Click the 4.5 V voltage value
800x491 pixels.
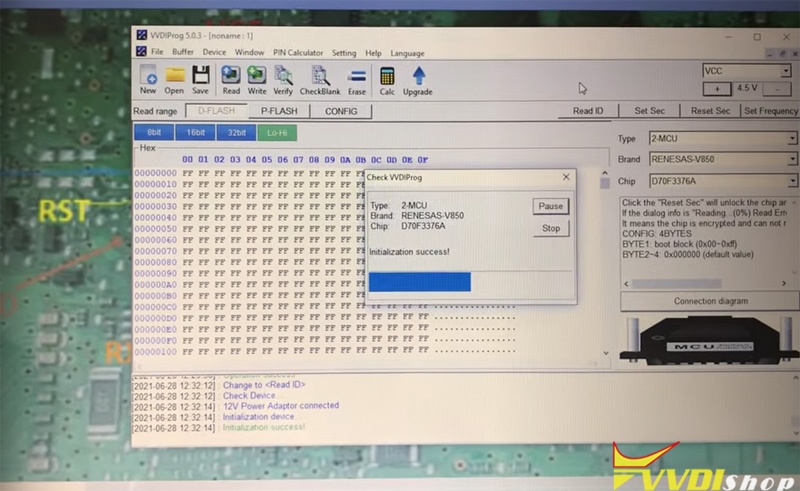747,88
